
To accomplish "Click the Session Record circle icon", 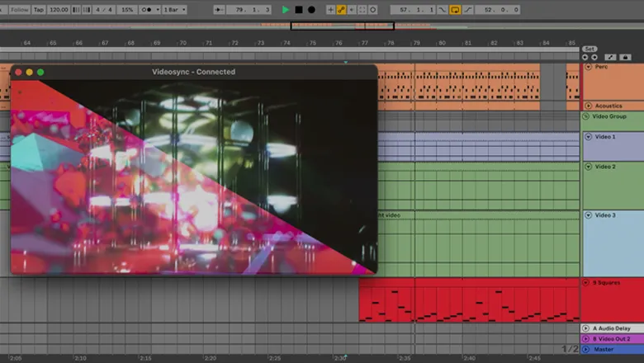I will click(372, 9).
